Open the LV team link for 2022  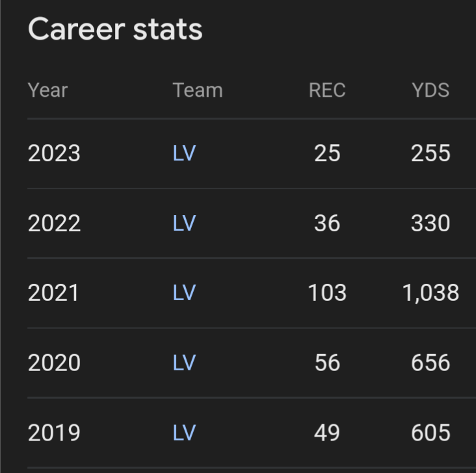coord(184,223)
